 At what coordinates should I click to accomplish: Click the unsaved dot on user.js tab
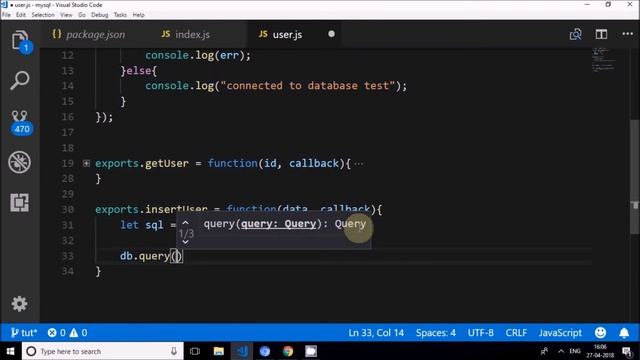click(x=331, y=34)
